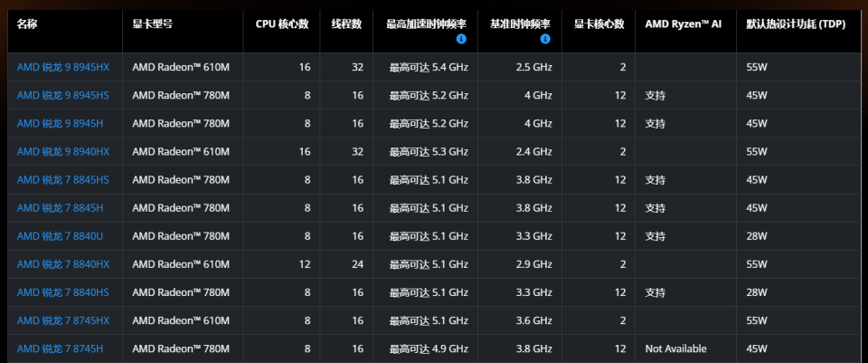Open the AMD 锐龙 9 8945HX link
Screen dimensions: 868x363
pos(63,67)
